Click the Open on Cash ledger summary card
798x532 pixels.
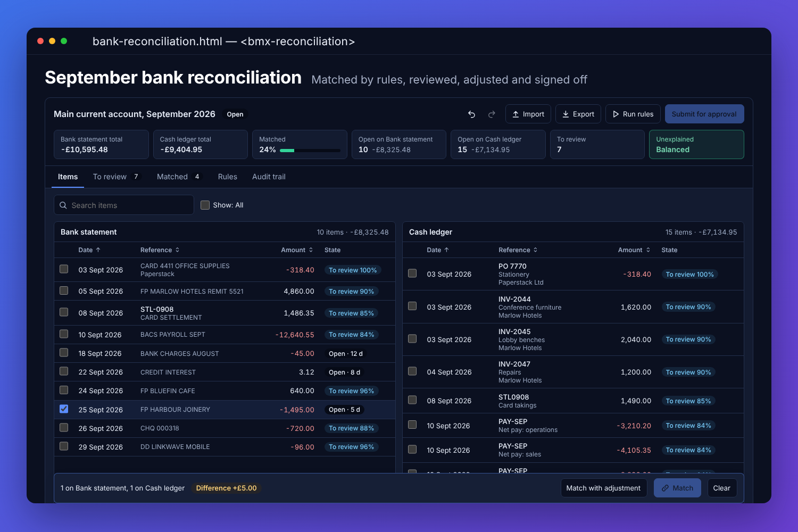point(498,145)
